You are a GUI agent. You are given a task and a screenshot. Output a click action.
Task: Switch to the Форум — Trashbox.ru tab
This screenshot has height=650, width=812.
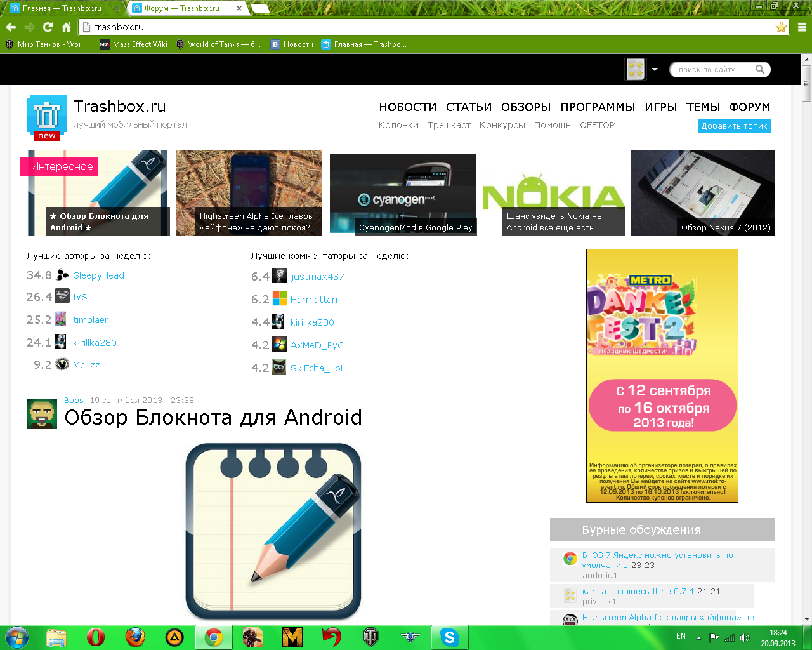point(188,8)
